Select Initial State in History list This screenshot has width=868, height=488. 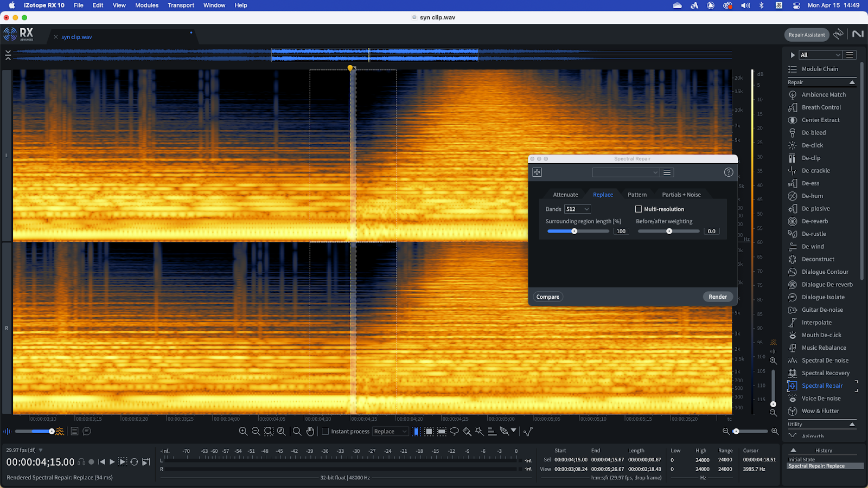point(801,459)
